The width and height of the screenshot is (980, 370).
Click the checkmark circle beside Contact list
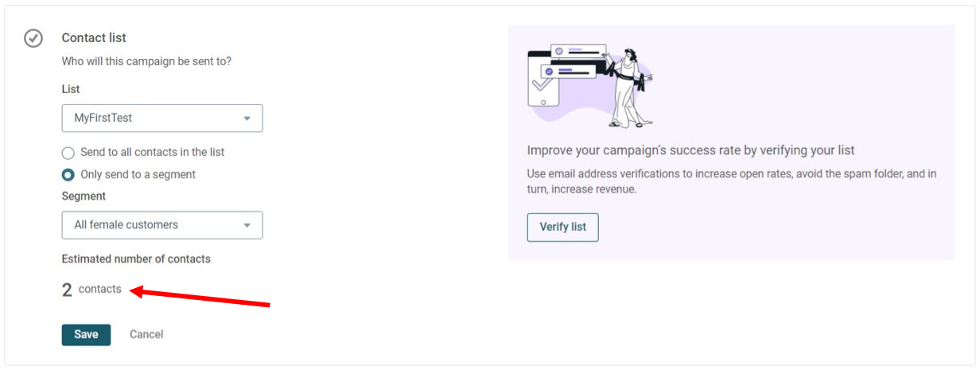tap(33, 38)
